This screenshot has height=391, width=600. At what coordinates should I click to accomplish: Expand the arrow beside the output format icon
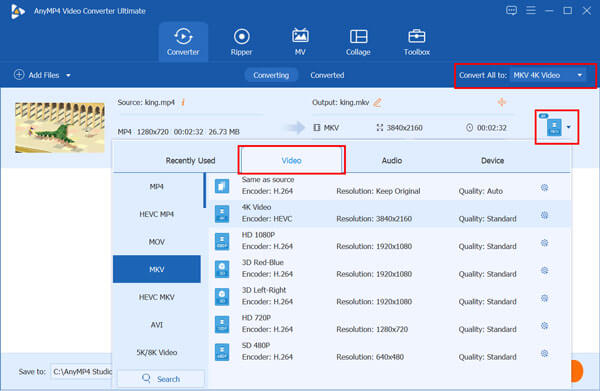tap(569, 127)
